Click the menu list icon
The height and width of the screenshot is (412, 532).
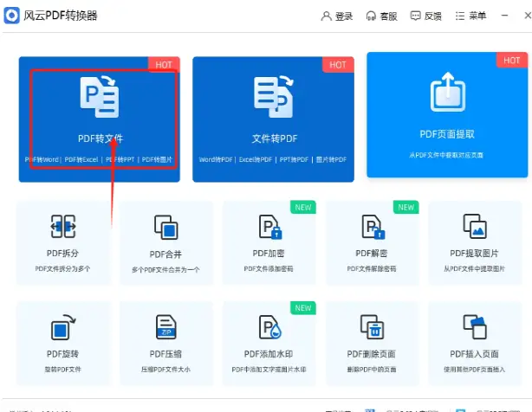pos(460,16)
